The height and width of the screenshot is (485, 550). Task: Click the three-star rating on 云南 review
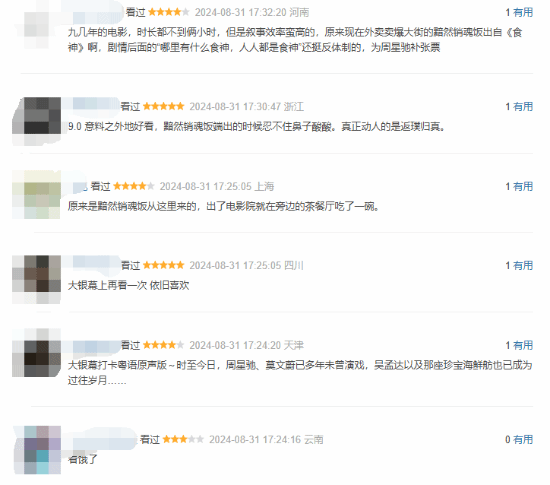(x=183, y=439)
